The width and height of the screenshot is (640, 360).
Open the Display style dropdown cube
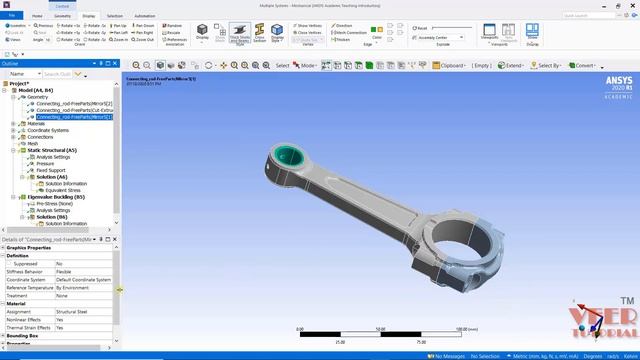tap(202, 32)
